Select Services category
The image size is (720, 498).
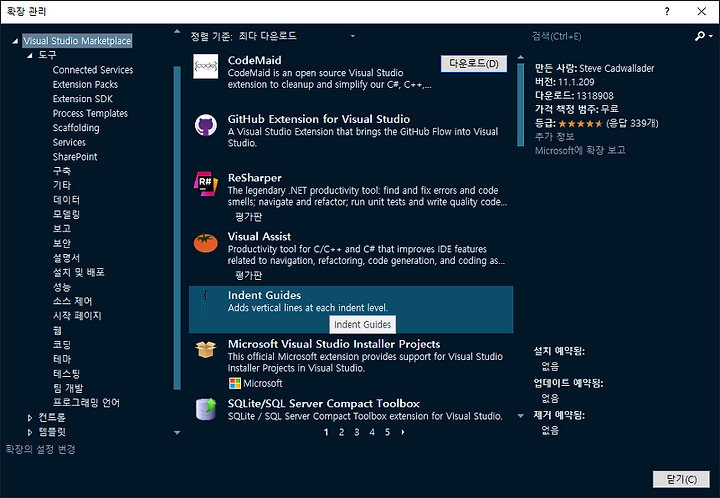click(x=69, y=142)
